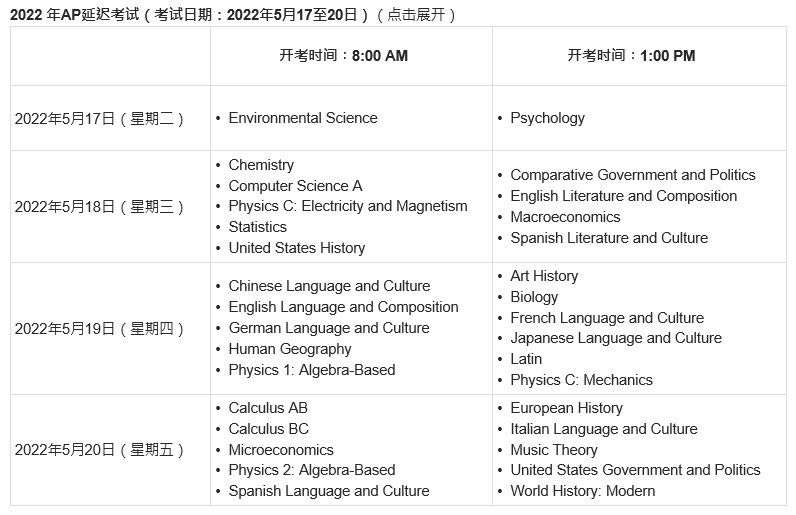
Task: Click Physics 1: Algebra-Based entry
Action: coord(312,370)
